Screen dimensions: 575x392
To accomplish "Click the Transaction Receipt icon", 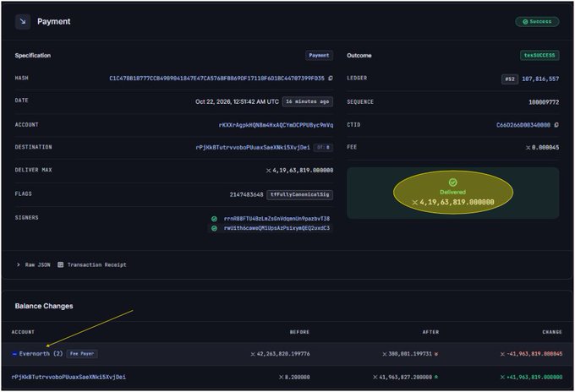I will coord(61,264).
